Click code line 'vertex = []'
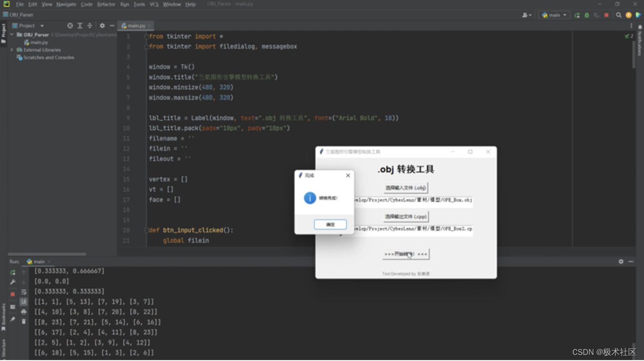Image resolution: width=644 pixels, height=361 pixels. (168, 179)
